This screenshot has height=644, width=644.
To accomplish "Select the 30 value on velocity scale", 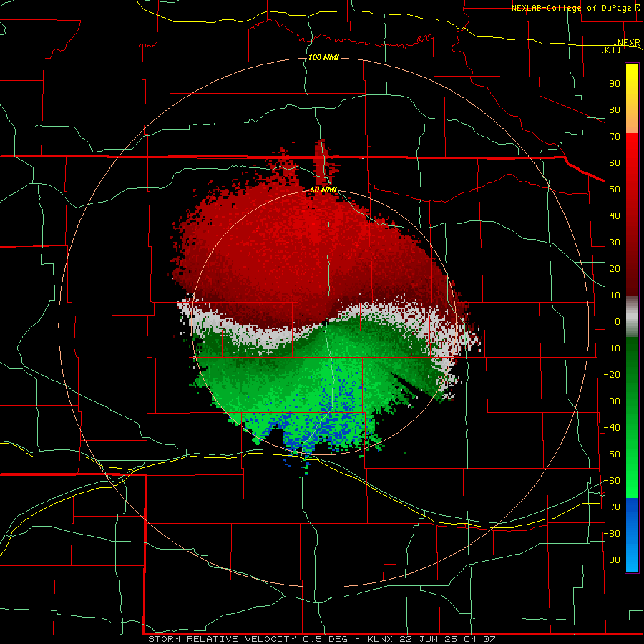I will (x=615, y=243).
